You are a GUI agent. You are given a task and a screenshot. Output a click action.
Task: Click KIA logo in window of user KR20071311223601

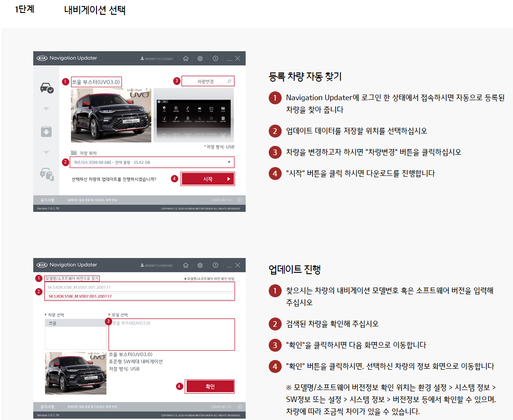coord(42,58)
